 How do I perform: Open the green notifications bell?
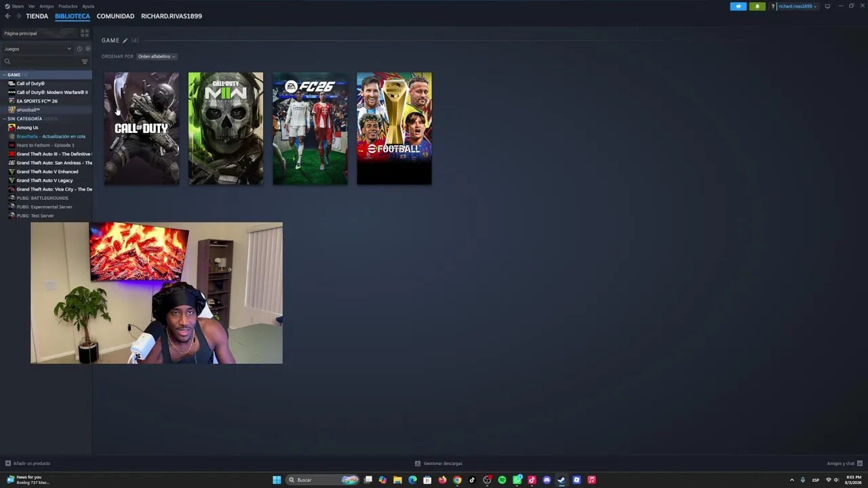point(757,6)
